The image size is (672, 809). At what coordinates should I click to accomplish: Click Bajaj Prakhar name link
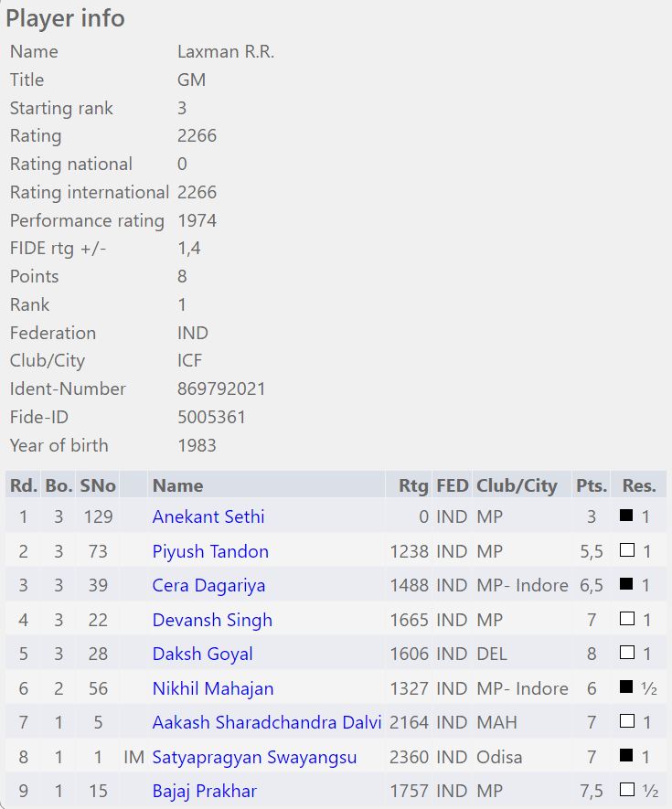[205, 791]
